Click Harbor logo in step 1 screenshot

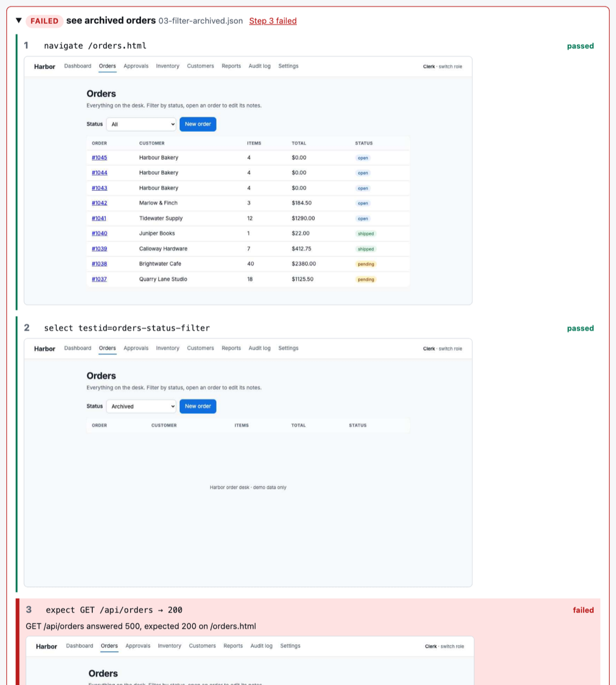45,67
